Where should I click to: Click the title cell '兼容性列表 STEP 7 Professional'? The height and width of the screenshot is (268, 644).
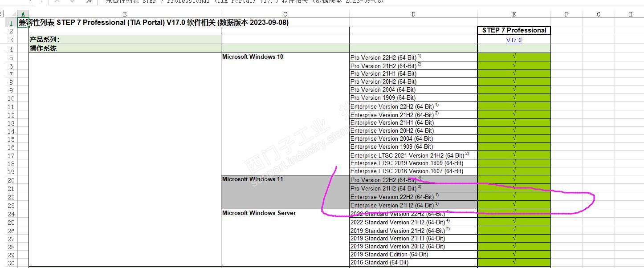click(154, 23)
